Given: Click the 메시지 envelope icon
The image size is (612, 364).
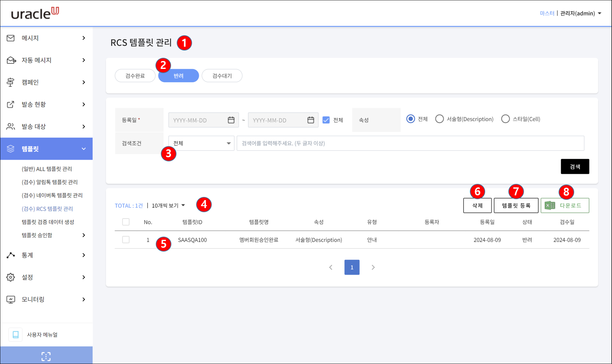Looking at the screenshot, I should click(x=10, y=38).
